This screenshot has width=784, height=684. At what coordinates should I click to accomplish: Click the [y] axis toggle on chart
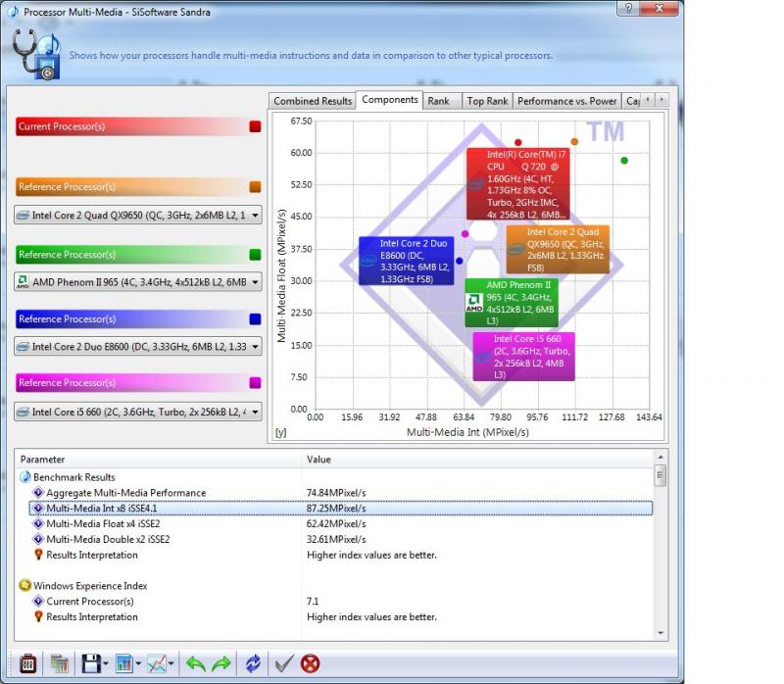pyautogui.click(x=281, y=432)
